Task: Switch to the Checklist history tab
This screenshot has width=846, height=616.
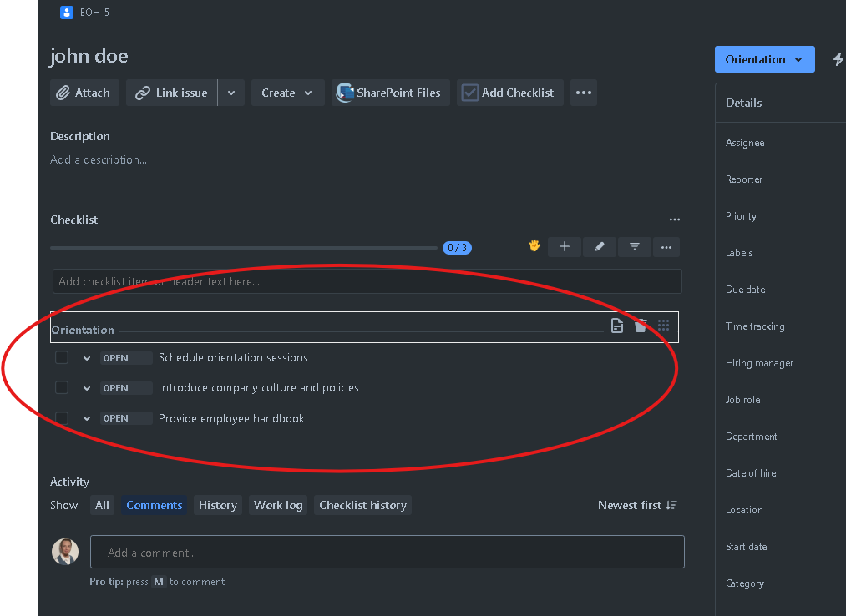Action: [x=362, y=506]
